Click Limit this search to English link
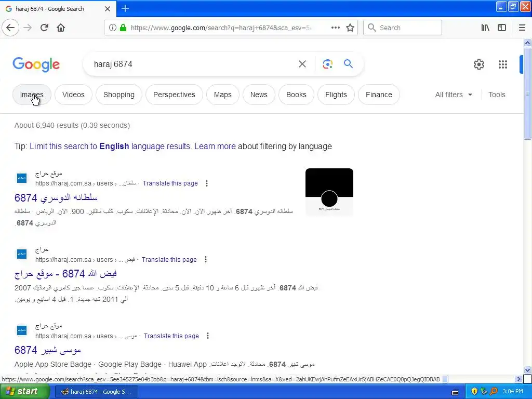532x399 pixels. (x=111, y=146)
